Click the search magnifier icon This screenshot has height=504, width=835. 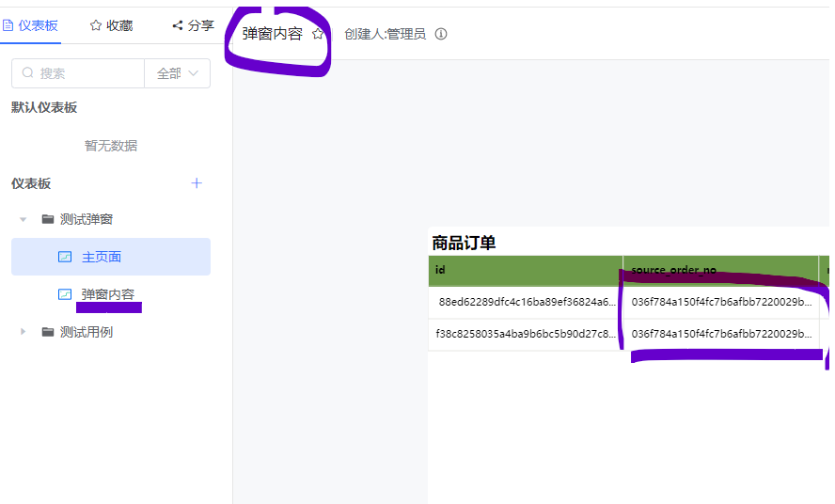pos(27,73)
